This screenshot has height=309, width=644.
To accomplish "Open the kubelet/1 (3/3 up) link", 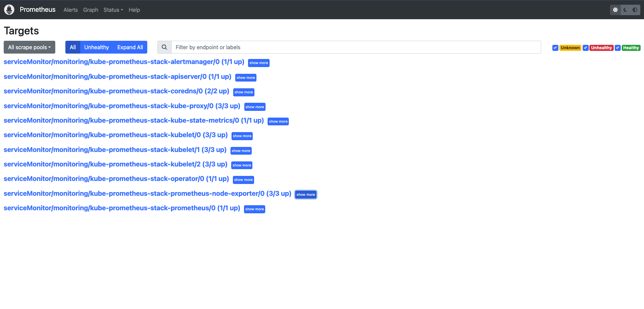I will 115,150.
